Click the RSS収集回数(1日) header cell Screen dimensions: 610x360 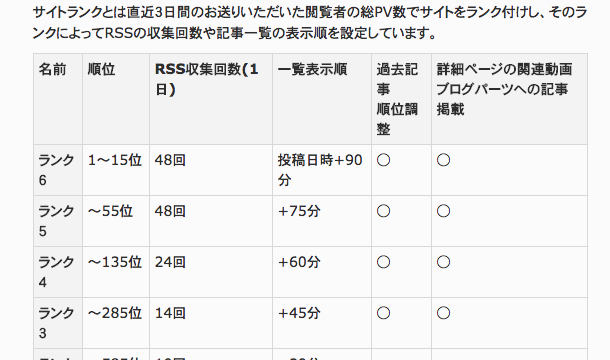[x=211, y=99]
